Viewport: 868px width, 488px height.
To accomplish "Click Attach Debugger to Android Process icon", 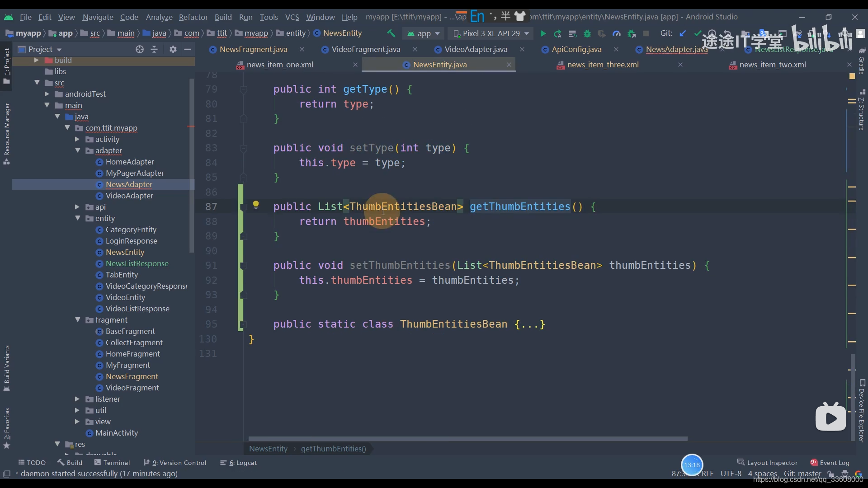I will [632, 33].
